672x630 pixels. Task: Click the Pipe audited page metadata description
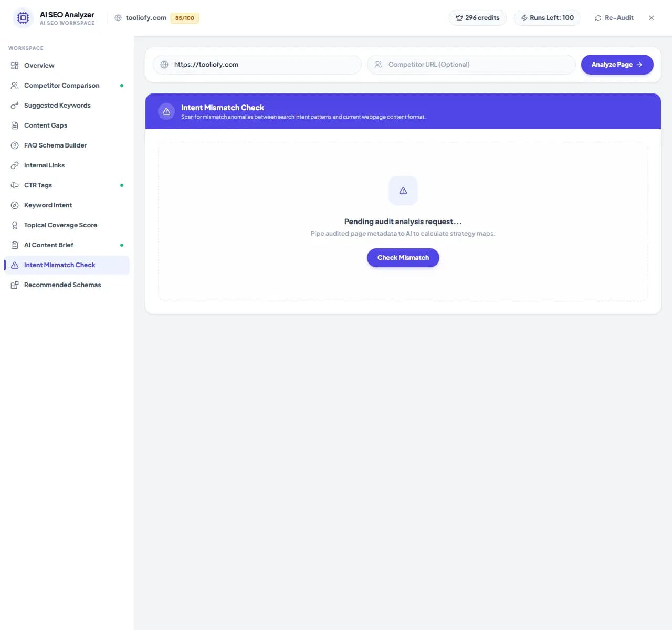pos(403,234)
